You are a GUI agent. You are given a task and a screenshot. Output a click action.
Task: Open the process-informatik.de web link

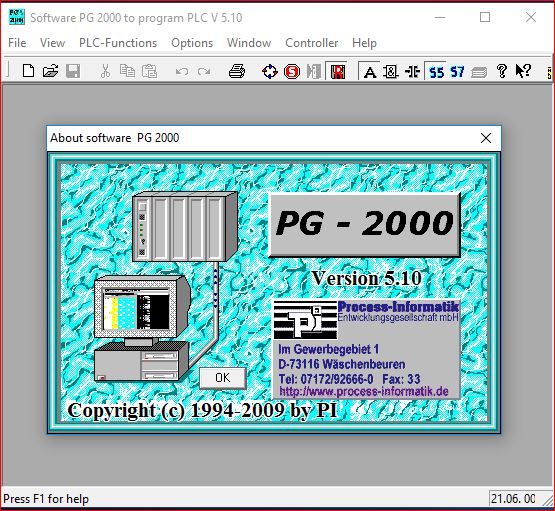[x=364, y=391]
